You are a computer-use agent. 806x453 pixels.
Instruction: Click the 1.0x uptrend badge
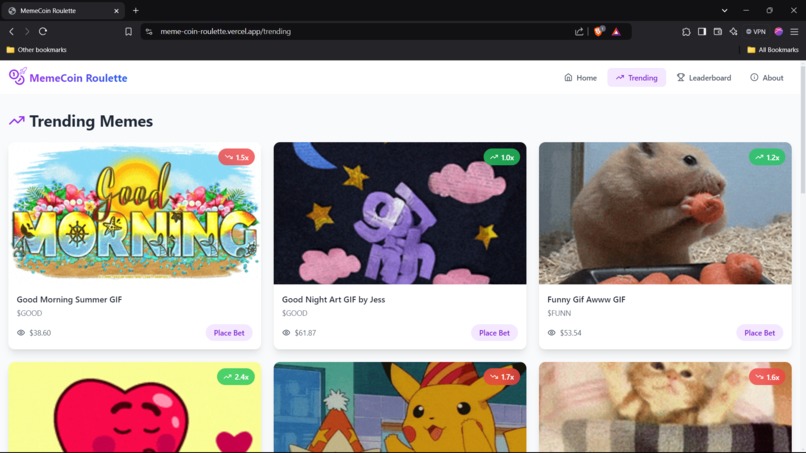coord(502,157)
